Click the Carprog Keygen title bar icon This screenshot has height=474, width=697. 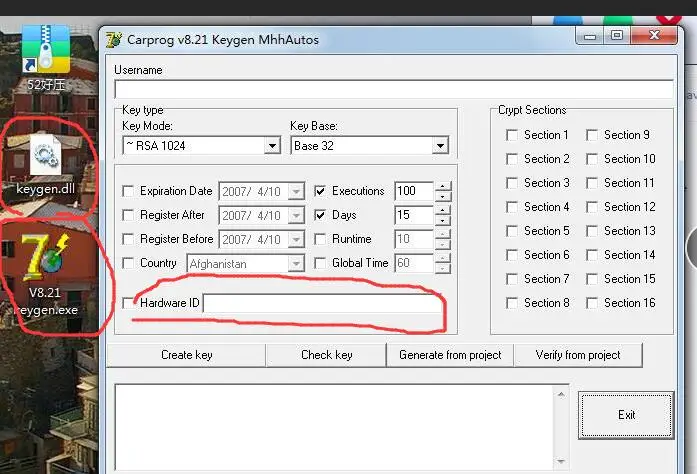click(x=114, y=40)
